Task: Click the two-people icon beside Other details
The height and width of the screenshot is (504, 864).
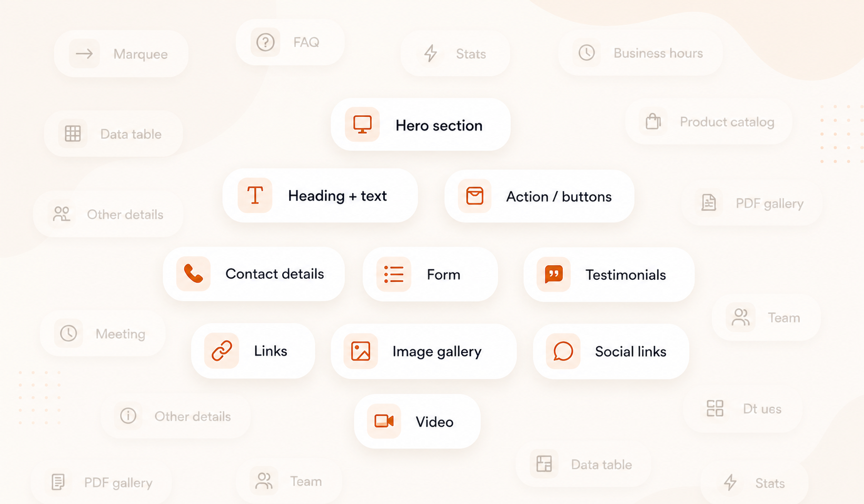Action: coord(62,214)
